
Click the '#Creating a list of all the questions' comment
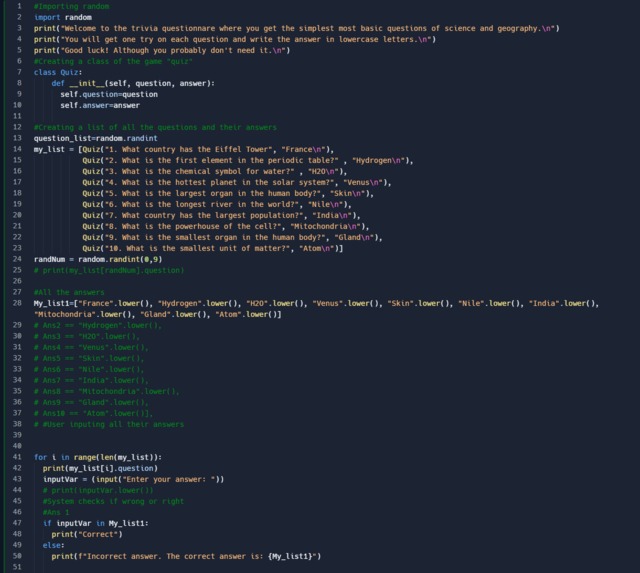pos(156,127)
